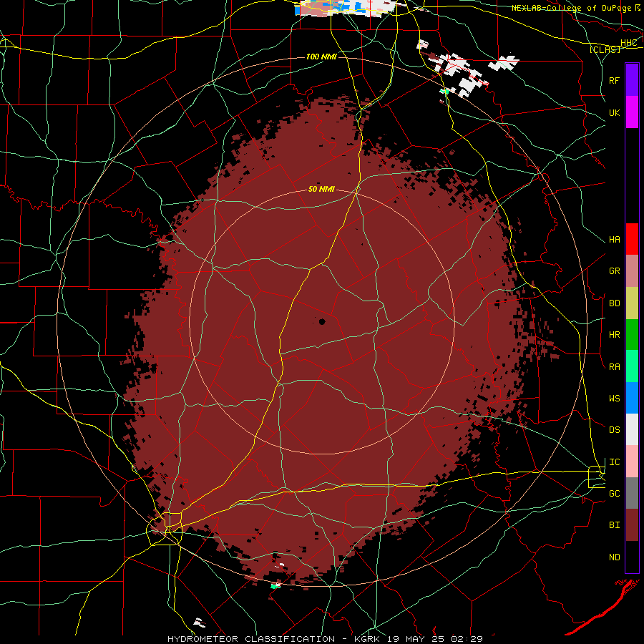The image size is (644, 644).
Task: Click the 100 NMI range ring label
Action: [x=321, y=57]
